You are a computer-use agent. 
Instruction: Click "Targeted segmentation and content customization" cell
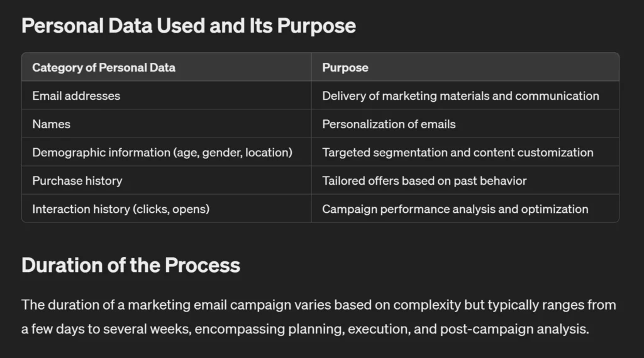coord(458,153)
